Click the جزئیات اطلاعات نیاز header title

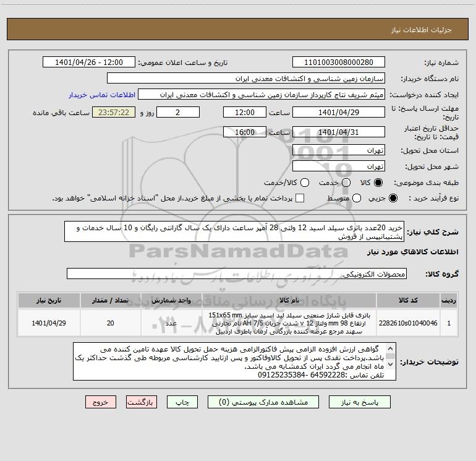422,30
